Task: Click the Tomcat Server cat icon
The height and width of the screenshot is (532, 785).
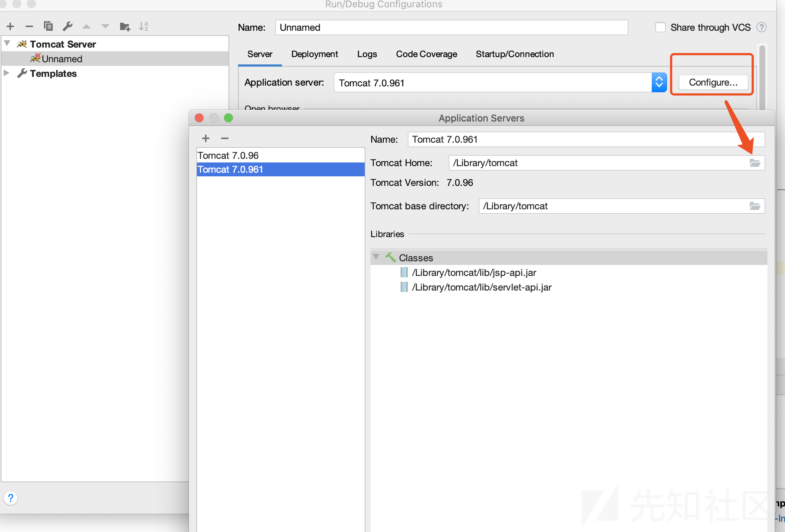Action: pos(22,44)
